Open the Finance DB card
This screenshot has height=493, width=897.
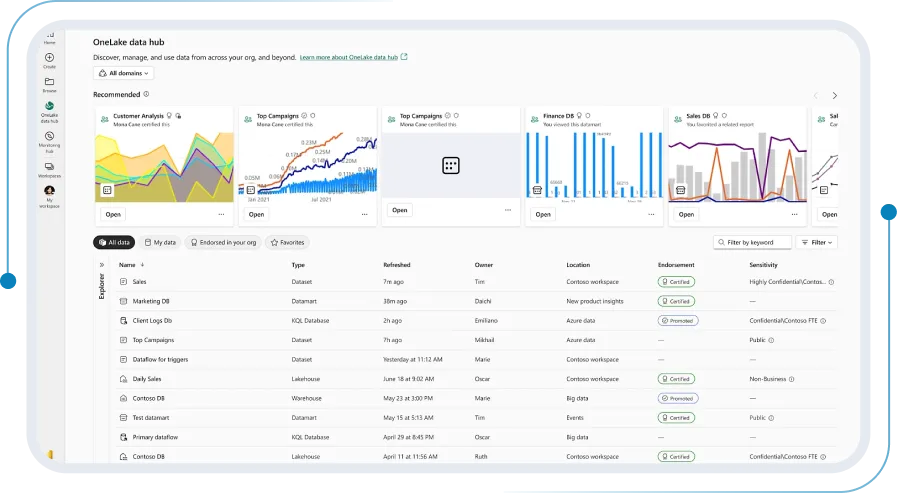click(543, 214)
